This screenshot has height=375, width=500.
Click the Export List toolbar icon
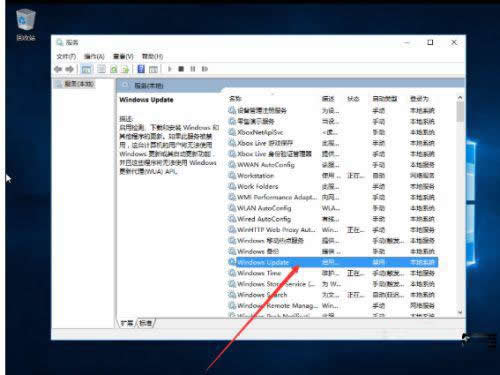pos(125,69)
